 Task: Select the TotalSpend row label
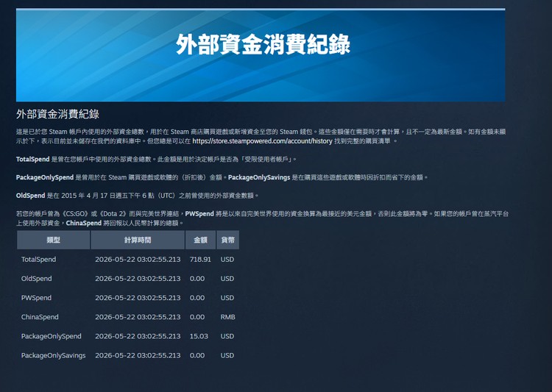point(38,260)
